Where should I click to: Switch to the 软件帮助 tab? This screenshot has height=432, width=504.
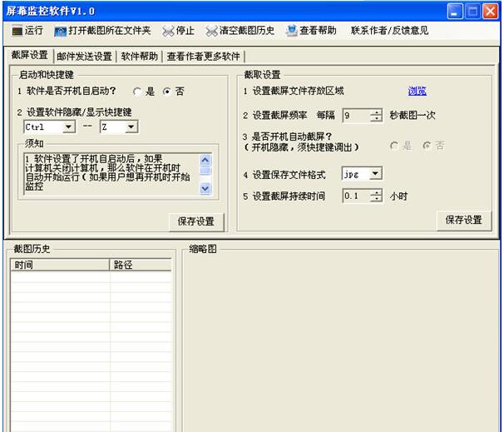coord(139,57)
